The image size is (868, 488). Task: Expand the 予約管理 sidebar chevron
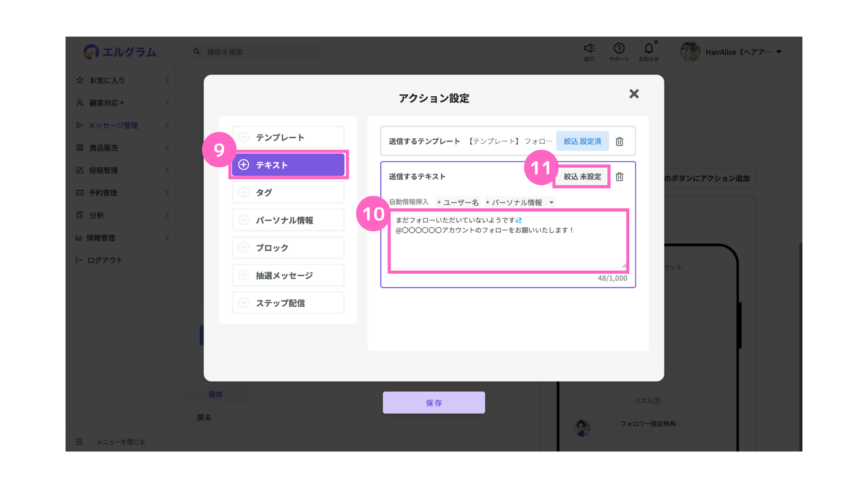pyautogui.click(x=167, y=192)
